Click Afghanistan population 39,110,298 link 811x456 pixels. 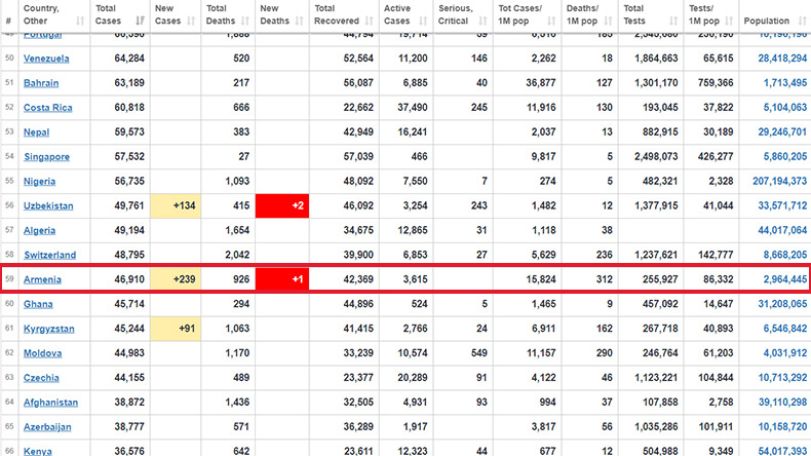tap(782, 402)
